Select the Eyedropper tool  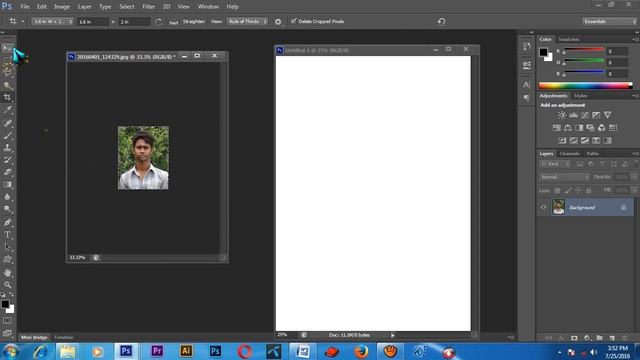(x=7, y=109)
